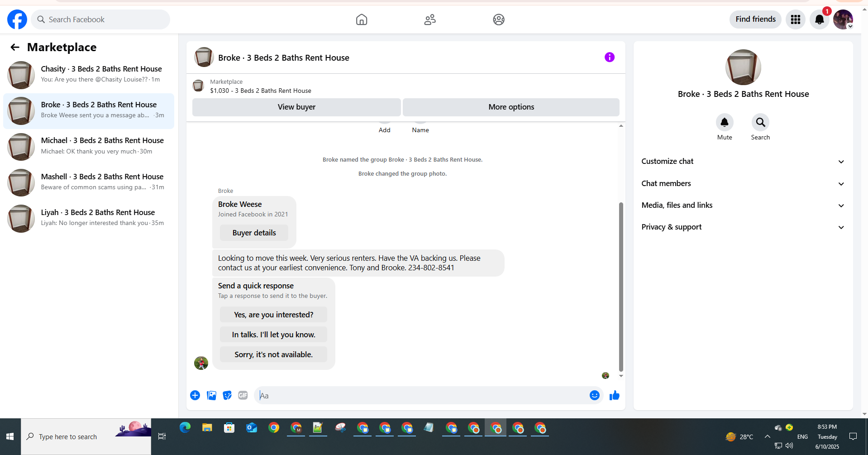Expand Chat members section
868x455 pixels.
(x=743, y=183)
